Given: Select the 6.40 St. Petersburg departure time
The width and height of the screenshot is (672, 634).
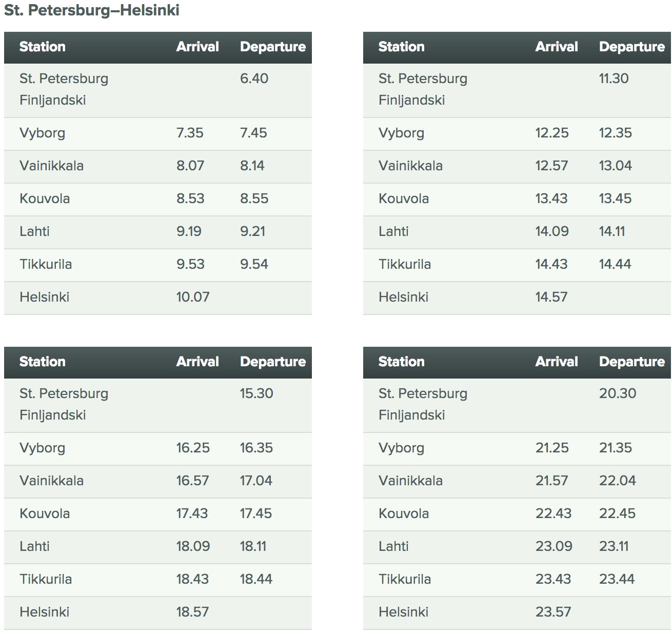Looking at the screenshot, I should click(254, 78).
